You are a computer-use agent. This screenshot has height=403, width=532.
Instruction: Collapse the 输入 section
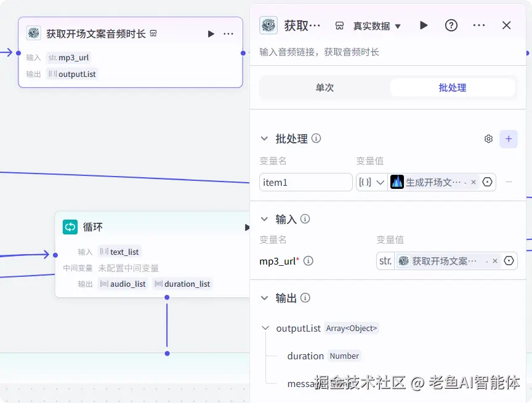point(264,219)
